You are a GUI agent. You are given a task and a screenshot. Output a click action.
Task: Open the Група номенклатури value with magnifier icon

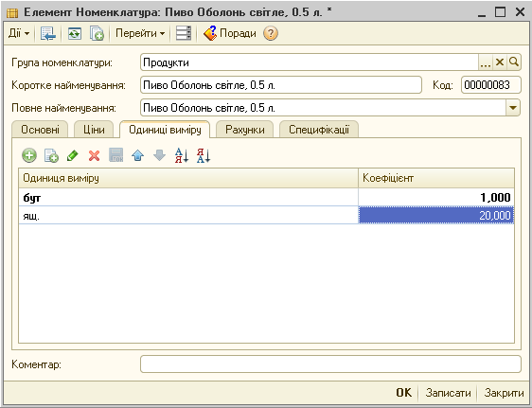(514, 62)
